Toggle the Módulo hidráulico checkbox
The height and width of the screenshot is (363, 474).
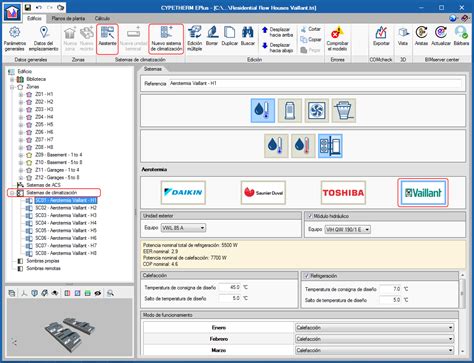310,216
